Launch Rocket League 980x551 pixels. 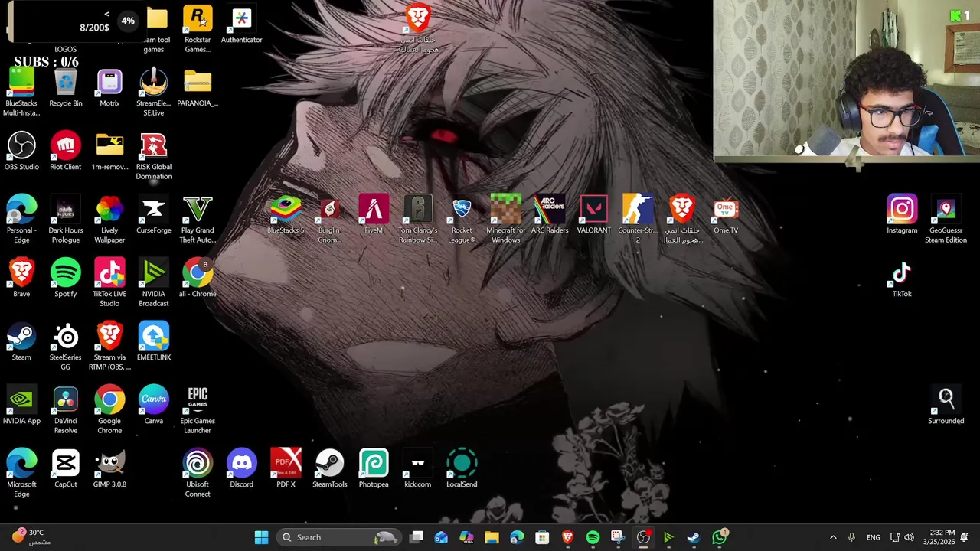click(x=462, y=219)
